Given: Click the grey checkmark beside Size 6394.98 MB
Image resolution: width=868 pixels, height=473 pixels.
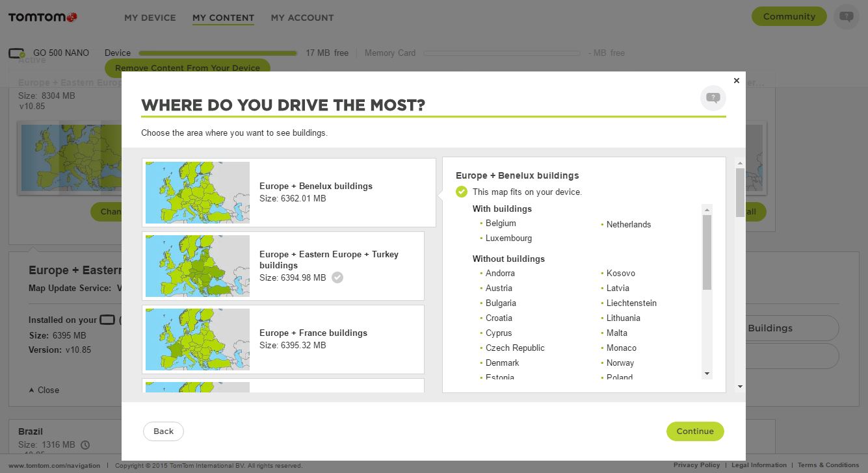Looking at the screenshot, I should (337, 277).
